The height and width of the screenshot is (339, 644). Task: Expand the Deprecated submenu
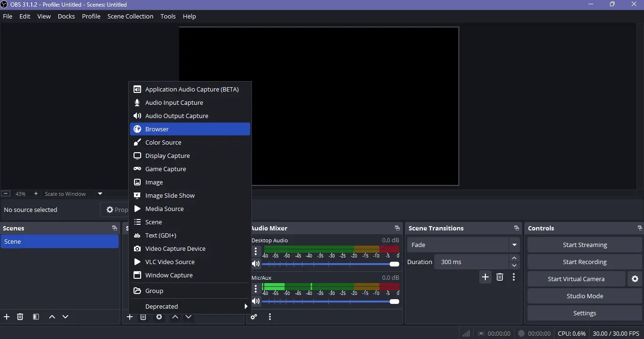[x=190, y=306]
